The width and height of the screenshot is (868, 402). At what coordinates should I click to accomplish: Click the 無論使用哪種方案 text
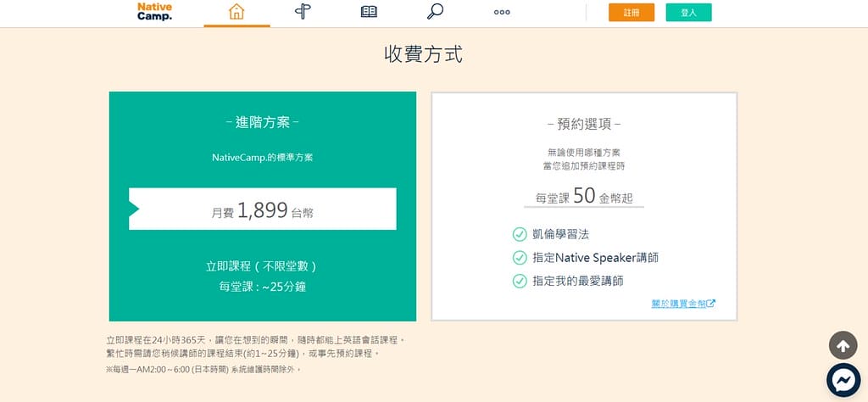click(x=584, y=153)
